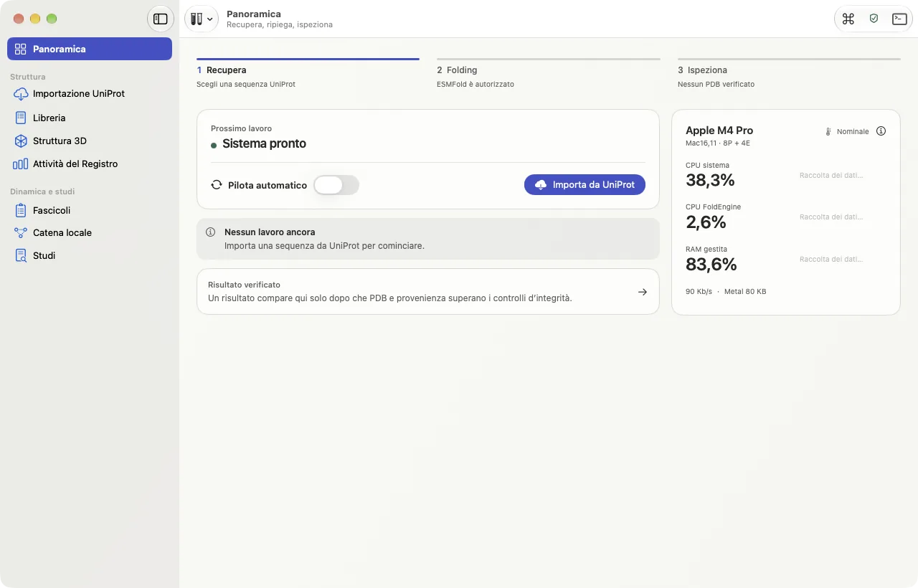Click Raccolta dei dati next to RAM gestita
The image size is (918, 588).
[x=831, y=260]
